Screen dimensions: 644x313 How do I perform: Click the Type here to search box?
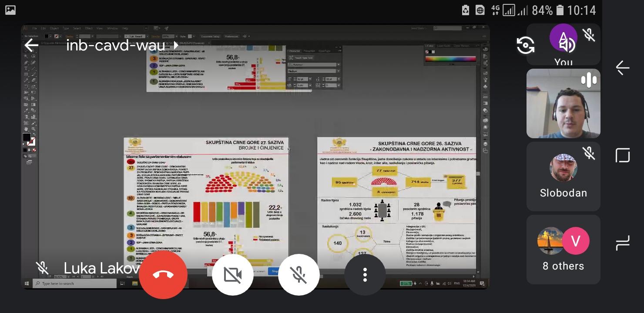(74, 283)
